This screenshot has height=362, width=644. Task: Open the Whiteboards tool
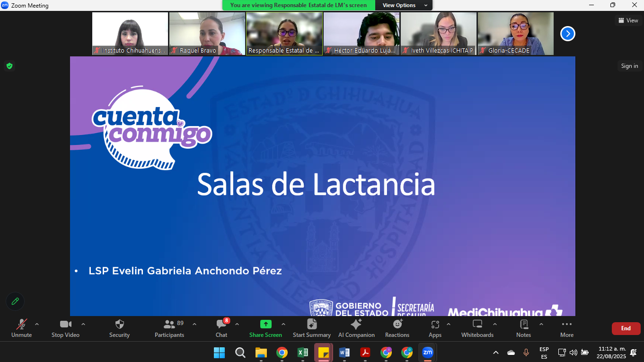[x=477, y=328]
